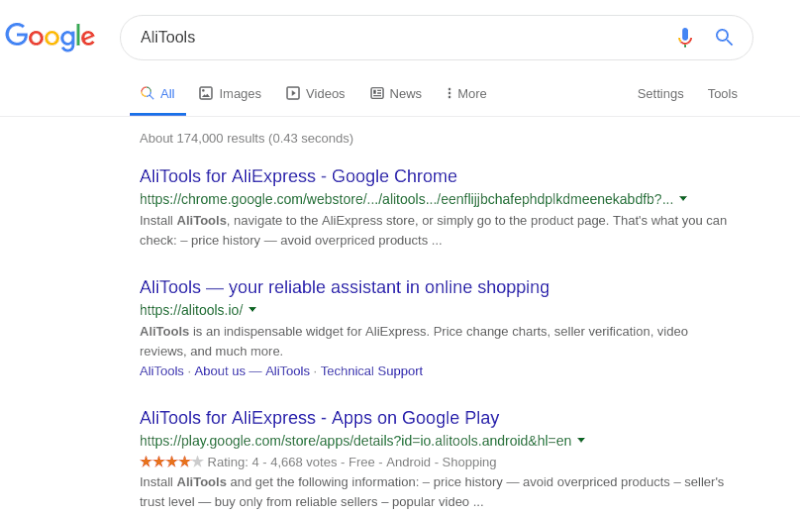800x516 pixels.
Task: Click the 'Rating: 4 - 4,668 votes' text
Action: pyautogui.click(x=272, y=462)
